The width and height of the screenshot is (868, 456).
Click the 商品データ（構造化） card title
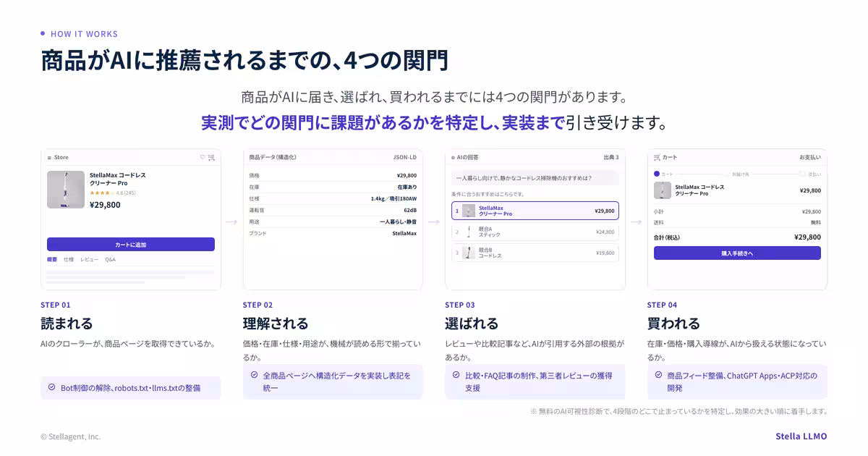click(273, 157)
